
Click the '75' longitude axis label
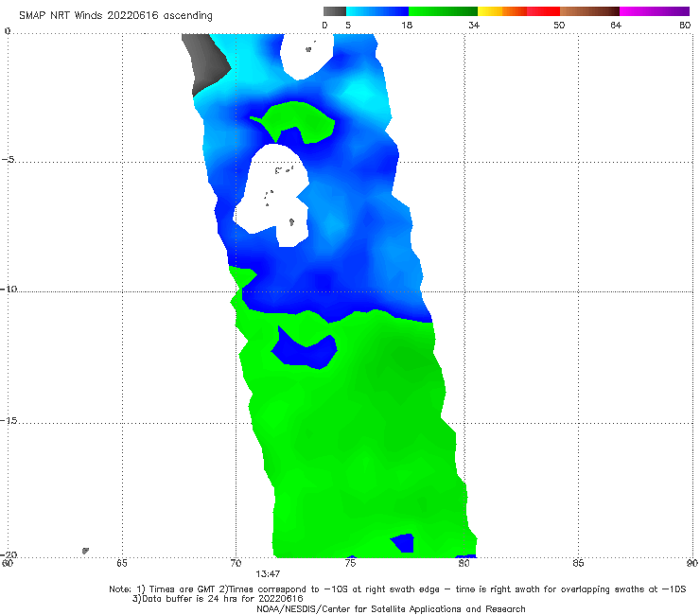(350, 563)
